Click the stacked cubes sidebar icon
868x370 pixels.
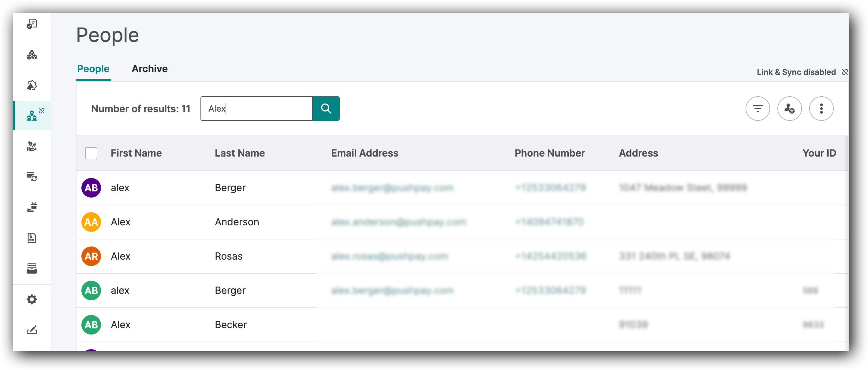[x=32, y=54]
